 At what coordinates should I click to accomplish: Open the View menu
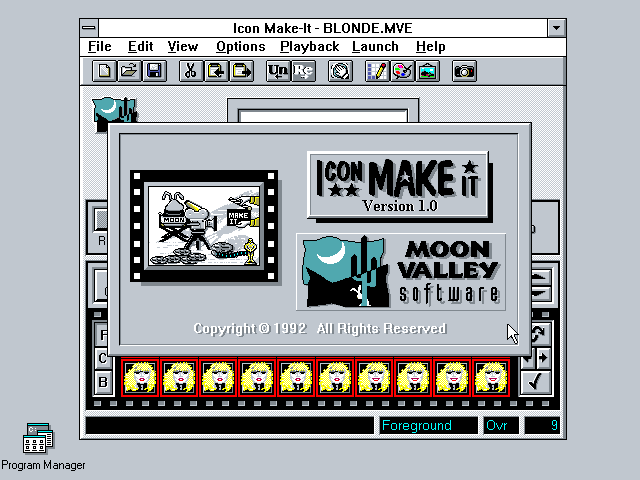(182, 47)
